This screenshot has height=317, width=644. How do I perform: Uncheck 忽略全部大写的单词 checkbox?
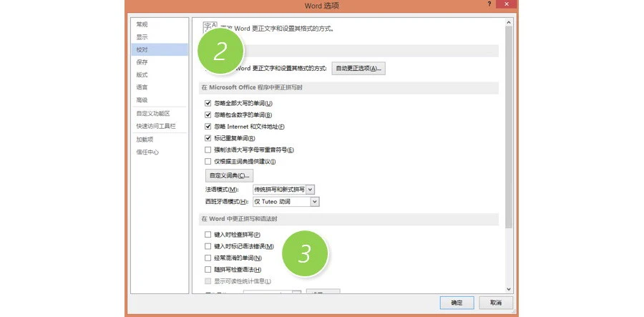tap(208, 103)
